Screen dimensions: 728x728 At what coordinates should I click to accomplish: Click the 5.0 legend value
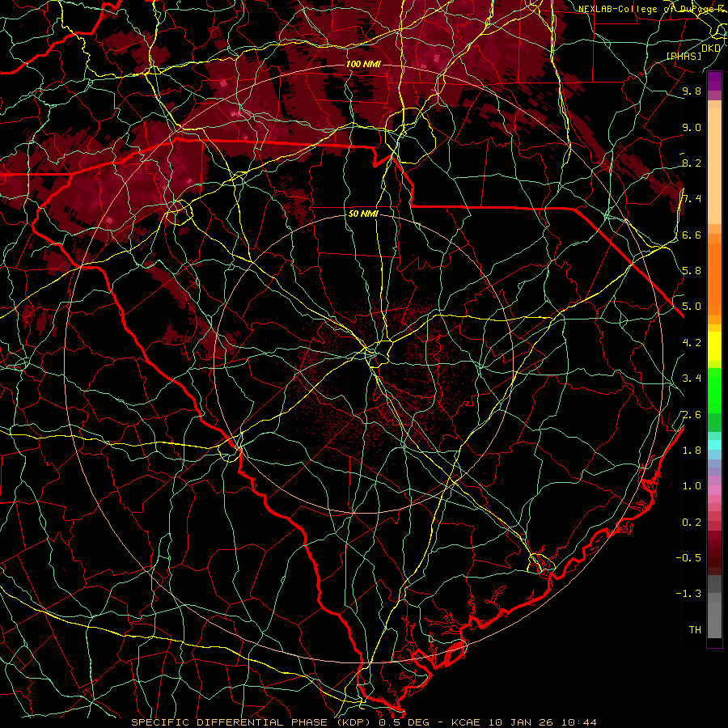click(x=692, y=307)
